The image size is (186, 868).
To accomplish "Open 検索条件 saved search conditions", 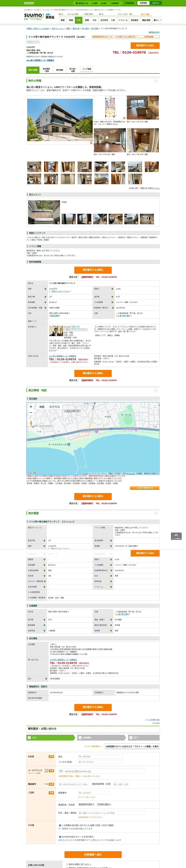I will tap(115, 3).
